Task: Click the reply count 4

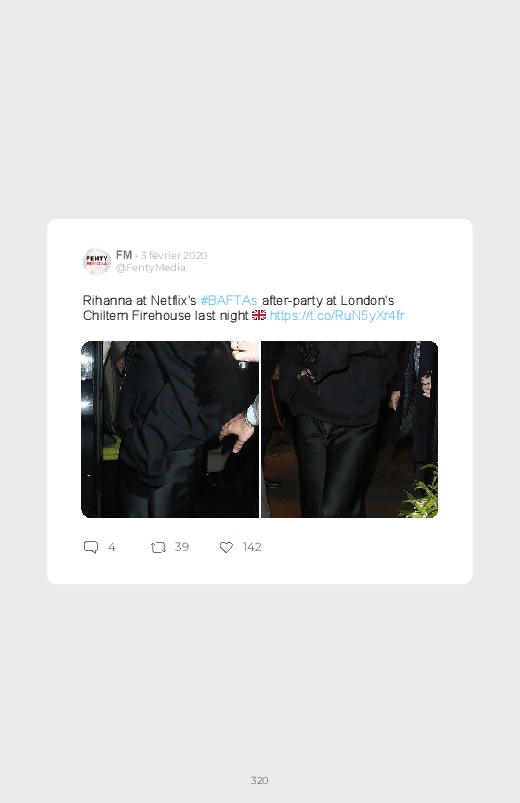Action: click(112, 547)
